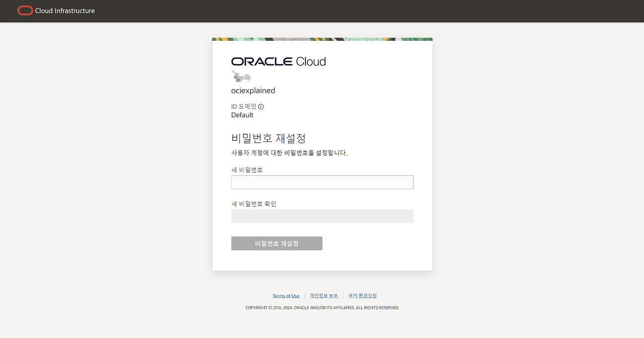
Task: Focus the 새 비밀번호 input field
Action: pyautogui.click(x=322, y=182)
